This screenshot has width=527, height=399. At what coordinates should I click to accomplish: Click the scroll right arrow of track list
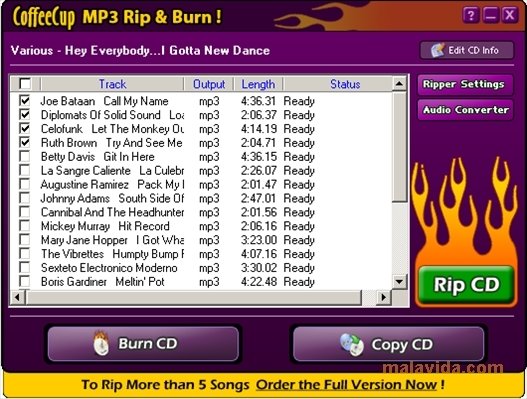click(x=383, y=297)
